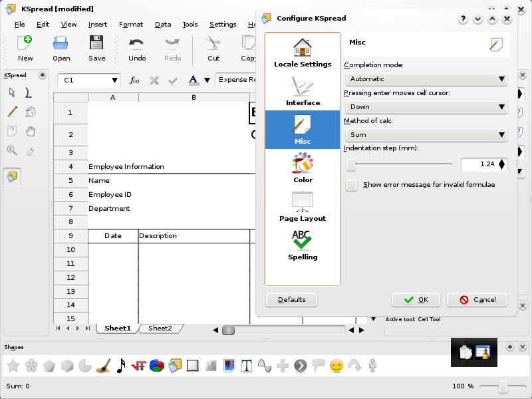Viewport: 532px width, 399px height.
Task: Click the zoom slider in status bar
Action: tap(503, 386)
